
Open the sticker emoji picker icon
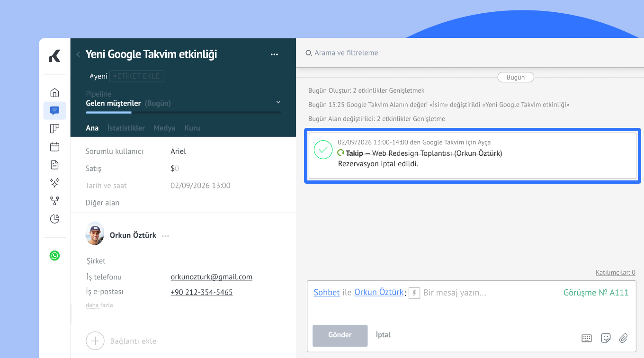[605, 338]
